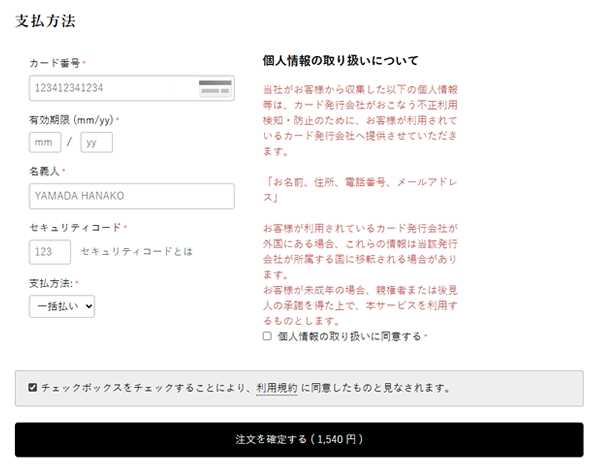Click the 有効期限 (mm/yy) label

click(71, 120)
